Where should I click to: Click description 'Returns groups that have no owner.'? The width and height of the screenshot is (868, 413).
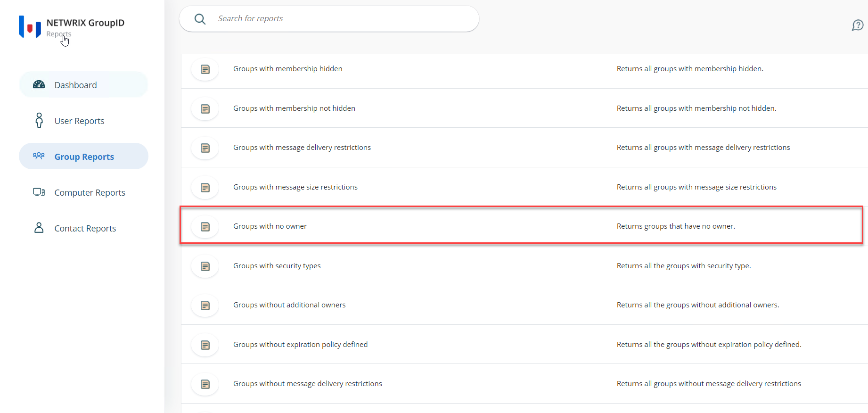pos(676,226)
